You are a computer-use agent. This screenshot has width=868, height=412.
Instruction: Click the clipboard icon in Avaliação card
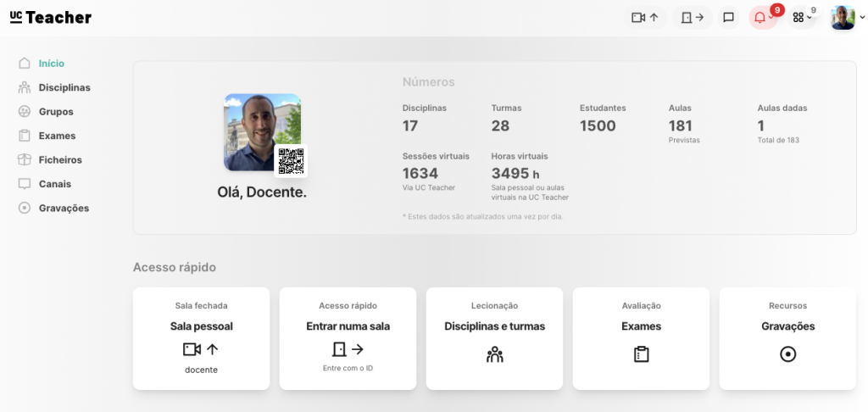641,354
